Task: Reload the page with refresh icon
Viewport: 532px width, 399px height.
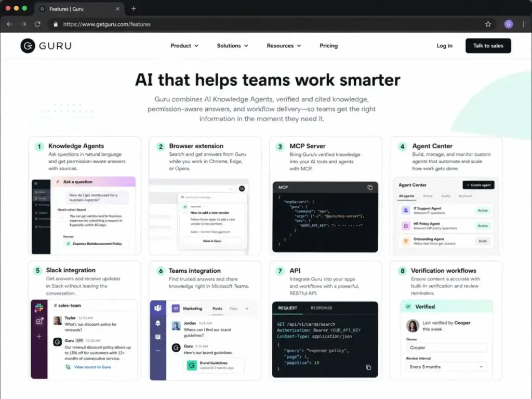Action: pos(37,24)
